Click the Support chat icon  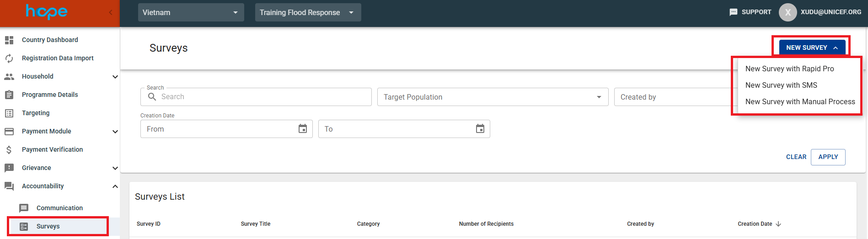click(x=733, y=12)
